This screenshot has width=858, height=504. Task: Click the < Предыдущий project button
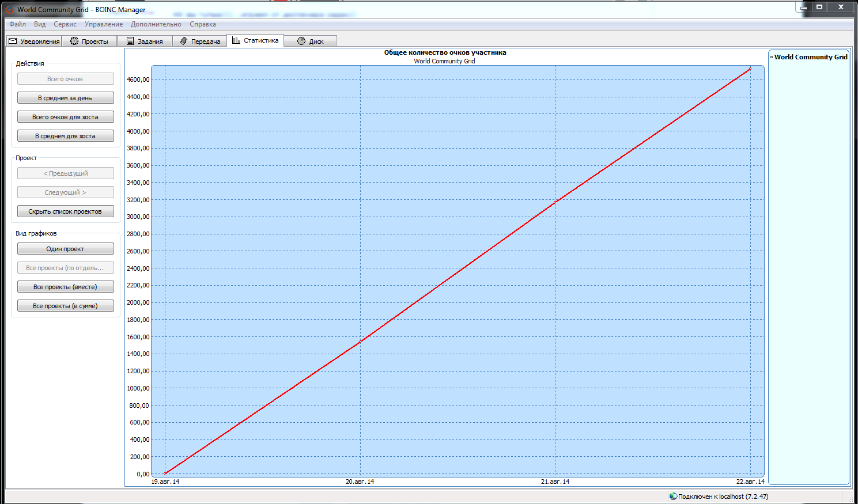click(65, 173)
